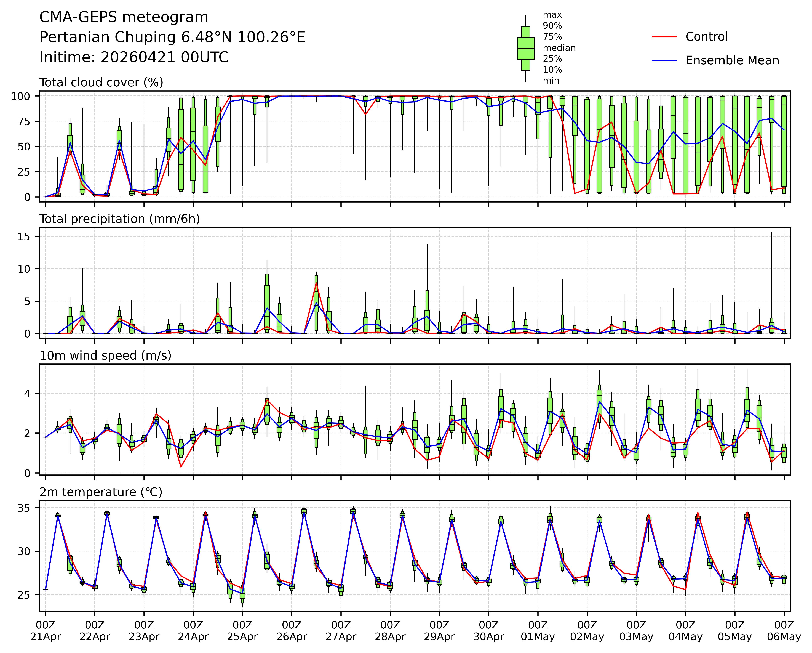812x653 pixels.
Task: Click the '90%' label in boxplot legend
Action: (x=552, y=26)
